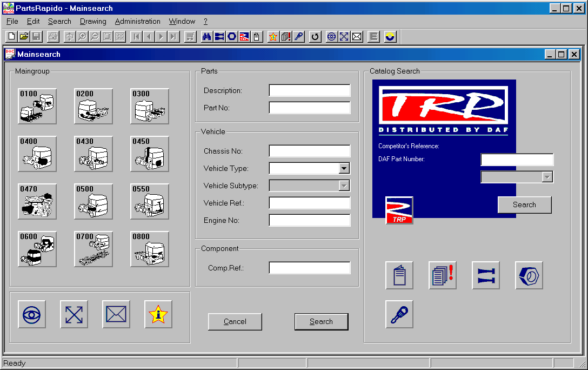Viewport: 588px width, 370px height.
Task: Open the Vehicle Type dropdown
Action: (344, 168)
